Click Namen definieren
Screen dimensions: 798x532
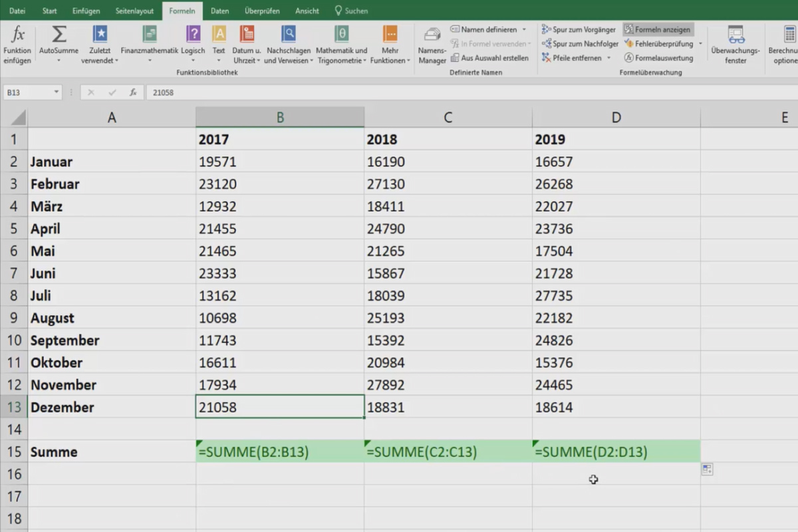click(487, 29)
